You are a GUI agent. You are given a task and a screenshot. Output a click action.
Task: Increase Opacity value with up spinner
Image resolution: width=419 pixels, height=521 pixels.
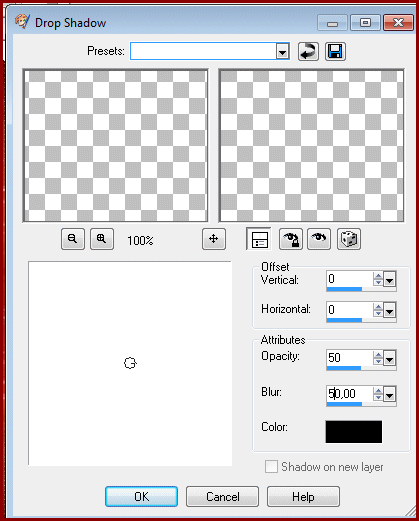[x=378, y=354]
